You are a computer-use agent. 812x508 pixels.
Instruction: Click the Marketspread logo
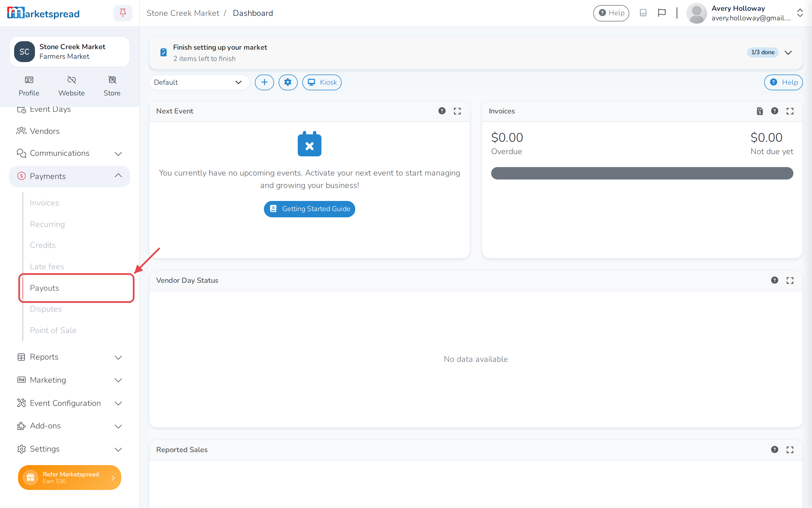43,13
